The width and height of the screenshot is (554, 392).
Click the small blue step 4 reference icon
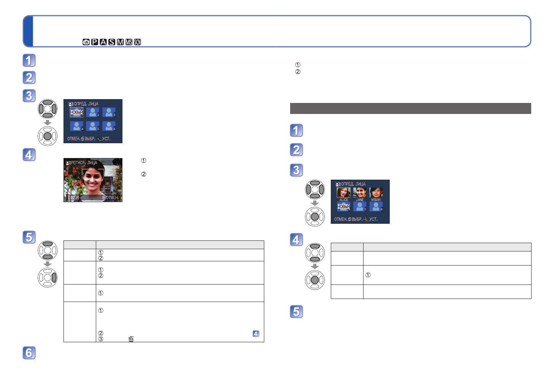256,334
